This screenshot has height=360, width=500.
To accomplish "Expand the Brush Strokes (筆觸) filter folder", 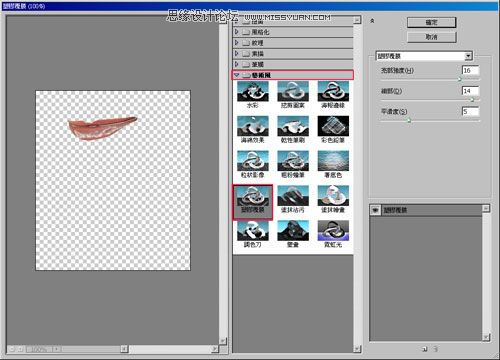I will [x=236, y=64].
